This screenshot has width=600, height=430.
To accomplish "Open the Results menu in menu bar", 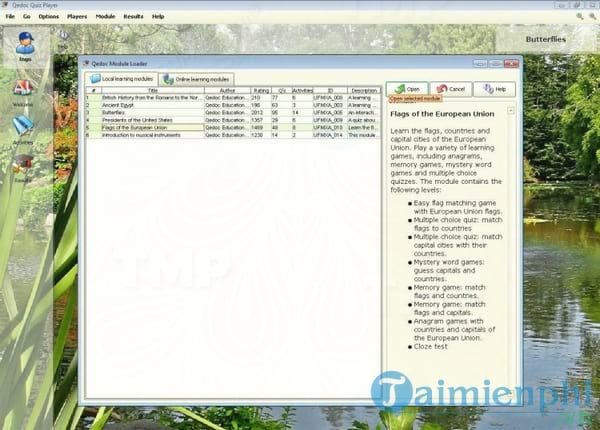I will point(133,17).
